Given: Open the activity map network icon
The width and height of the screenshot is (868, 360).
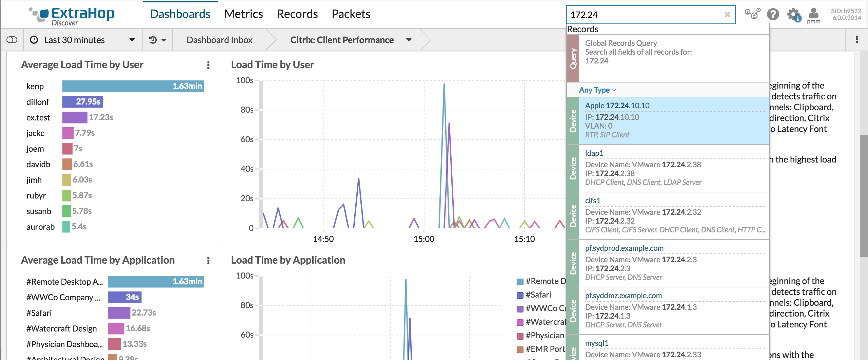Looking at the screenshot, I should pyautogui.click(x=752, y=14).
